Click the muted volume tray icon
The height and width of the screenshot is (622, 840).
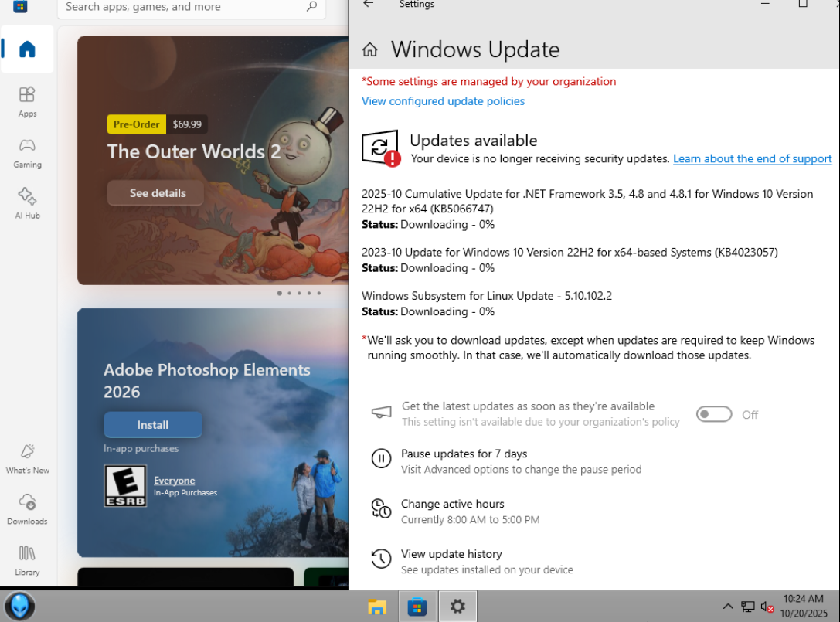click(x=767, y=607)
